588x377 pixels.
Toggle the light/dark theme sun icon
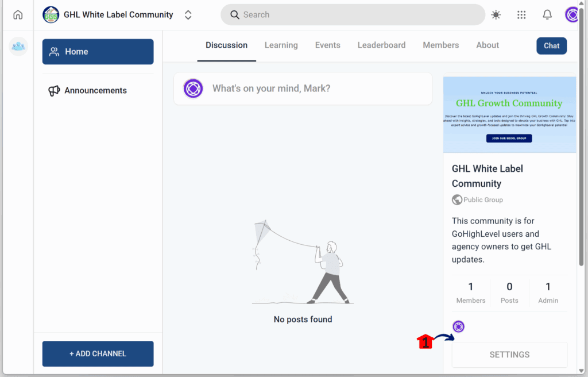(496, 14)
